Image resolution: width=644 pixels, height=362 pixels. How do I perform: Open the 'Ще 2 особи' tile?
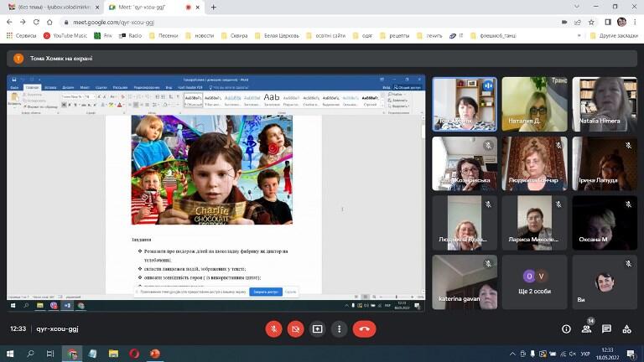pyautogui.click(x=534, y=282)
